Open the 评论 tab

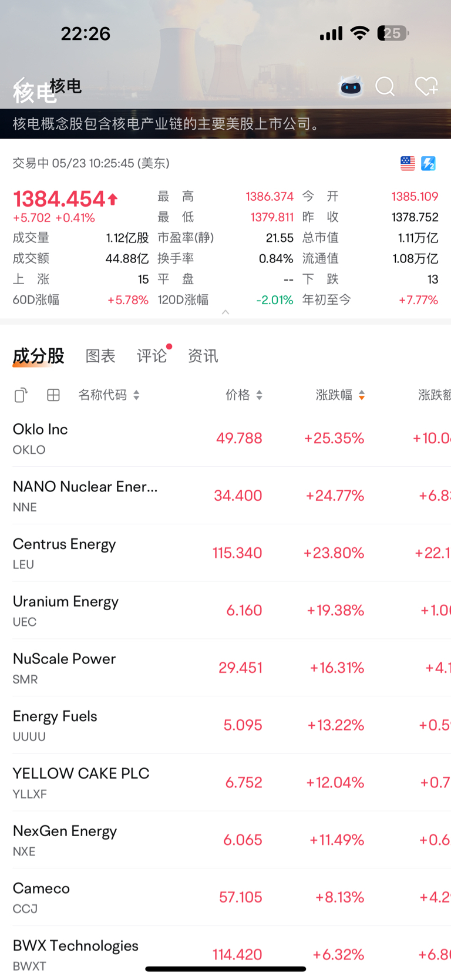(x=152, y=356)
